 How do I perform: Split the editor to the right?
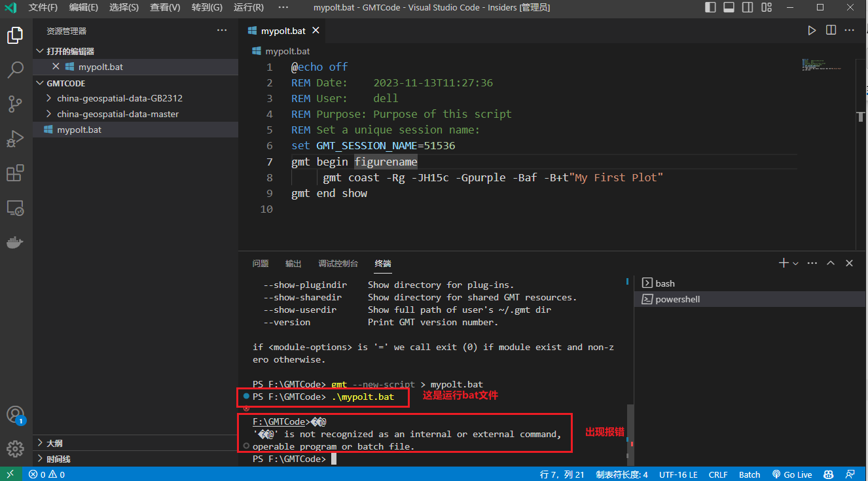[831, 30]
